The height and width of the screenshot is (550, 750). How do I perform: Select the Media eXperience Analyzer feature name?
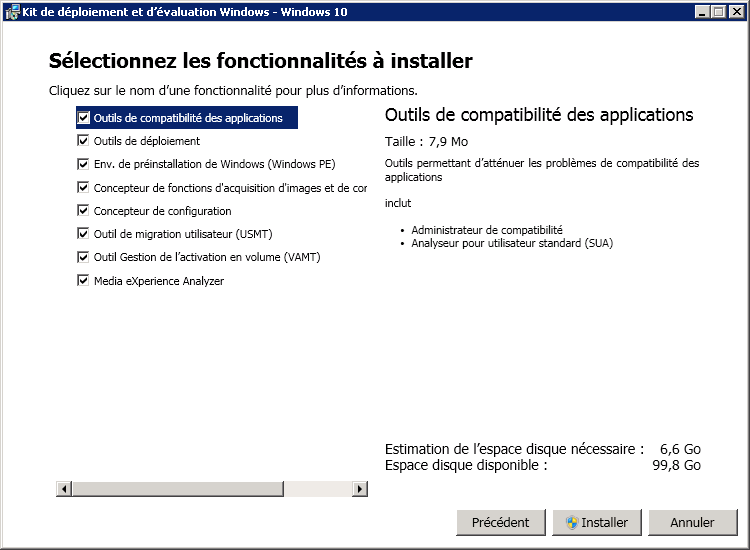(159, 281)
